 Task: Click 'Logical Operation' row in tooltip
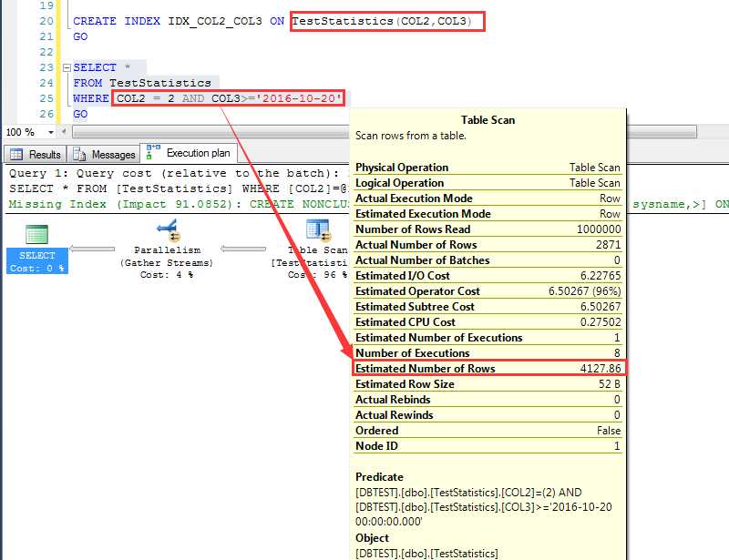pos(488,183)
